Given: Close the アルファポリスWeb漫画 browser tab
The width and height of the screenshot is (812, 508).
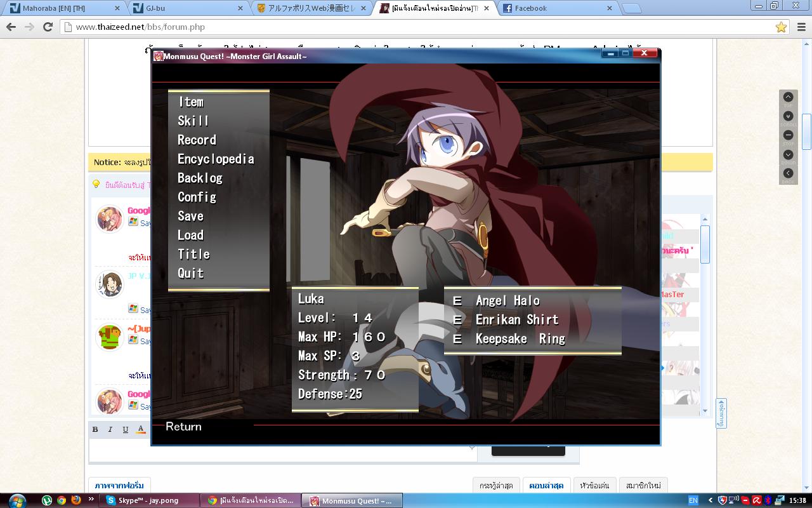Looking at the screenshot, I should [363, 8].
